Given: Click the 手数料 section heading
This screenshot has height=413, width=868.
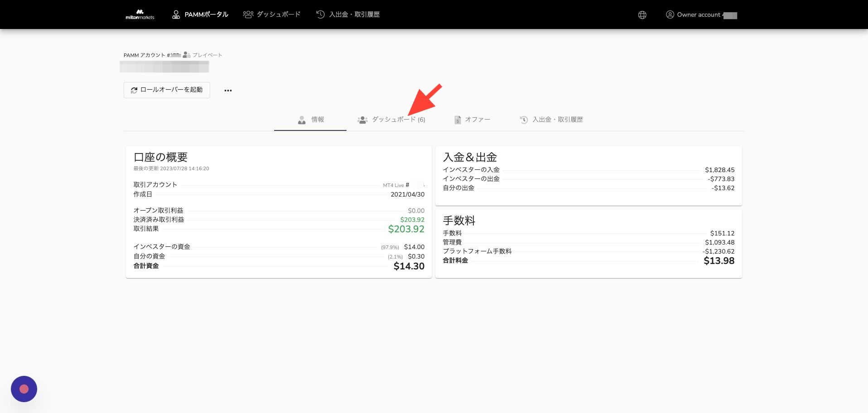Looking at the screenshot, I should click(459, 221).
